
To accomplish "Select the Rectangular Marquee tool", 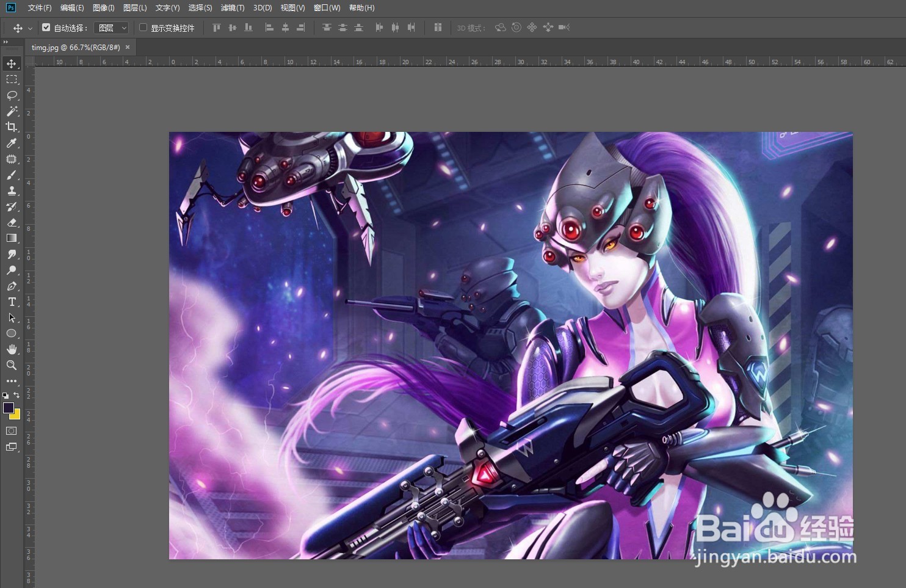I will tap(12, 79).
